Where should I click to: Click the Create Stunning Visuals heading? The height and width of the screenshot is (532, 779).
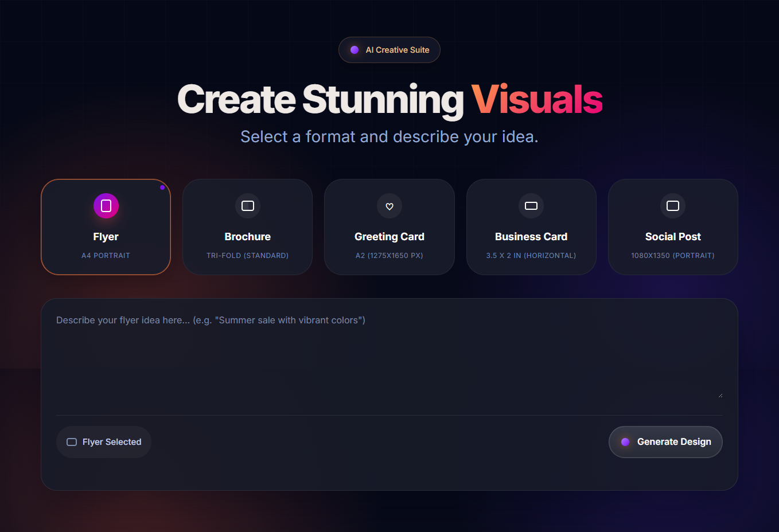point(389,100)
